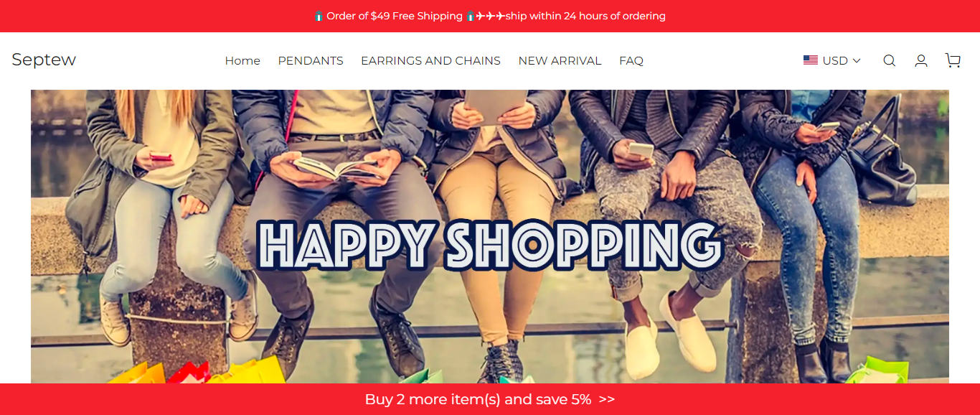Browse the NEW ARRIVAL page
980x415 pixels.
[x=560, y=61]
